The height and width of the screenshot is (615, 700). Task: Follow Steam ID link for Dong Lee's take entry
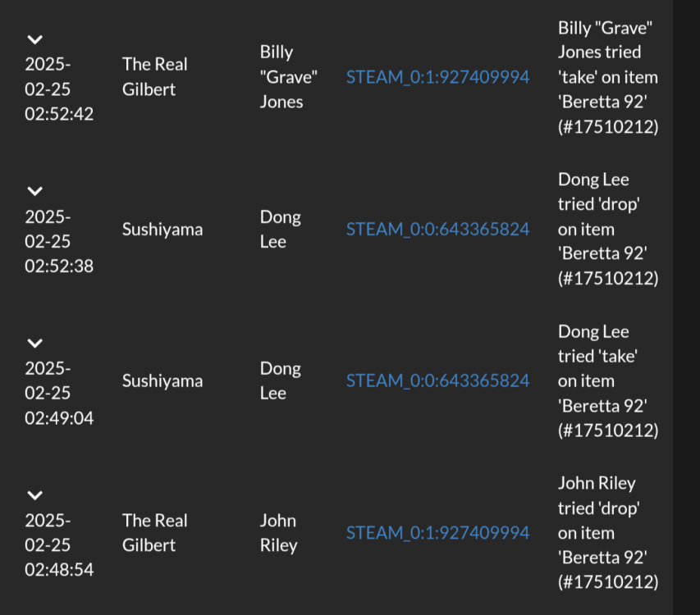point(437,380)
